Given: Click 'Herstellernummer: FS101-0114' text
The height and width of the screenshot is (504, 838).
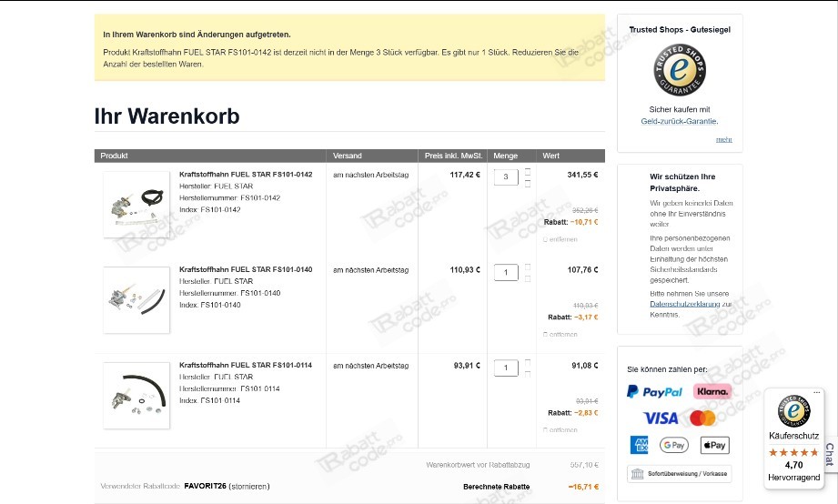Looking at the screenshot, I should pyautogui.click(x=229, y=388).
